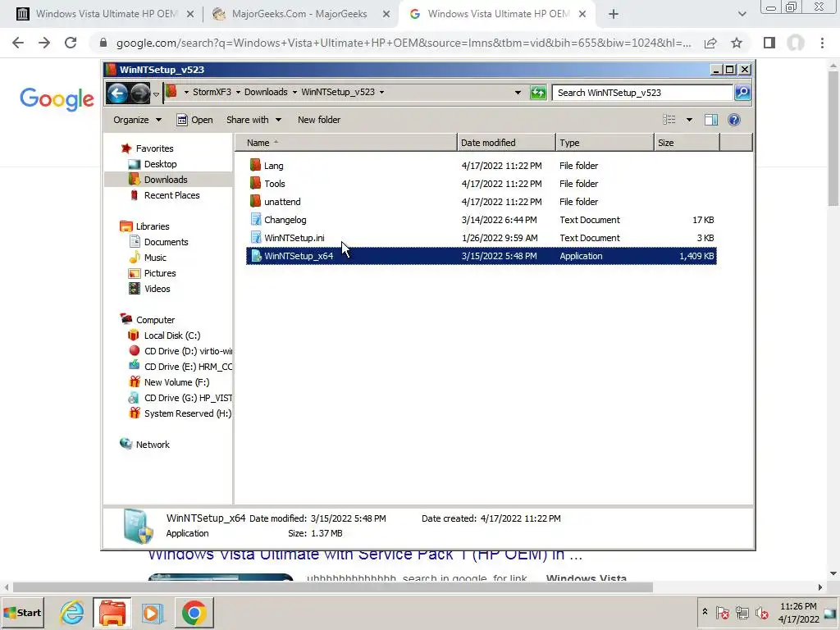Go back in Chrome
Viewport: 840px width, 630px height.
pos(18,43)
